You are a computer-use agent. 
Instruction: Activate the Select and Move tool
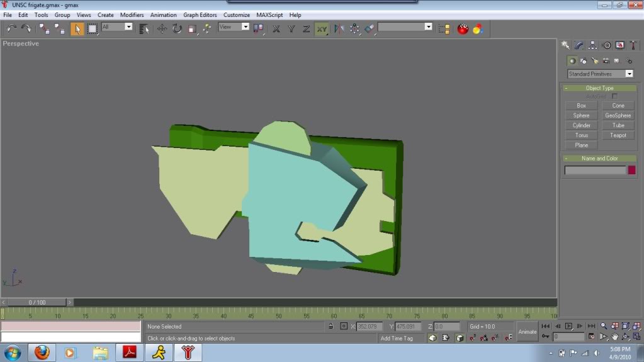pos(162,29)
